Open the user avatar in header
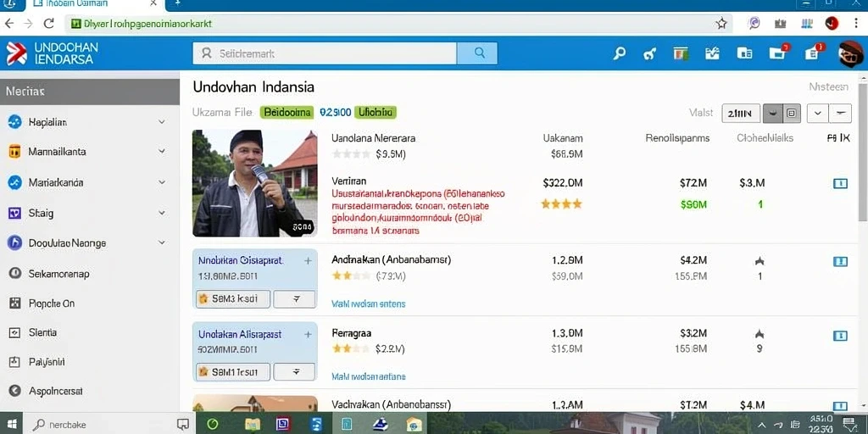Image resolution: width=868 pixels, height=434 pixels. tap(851, 54)
